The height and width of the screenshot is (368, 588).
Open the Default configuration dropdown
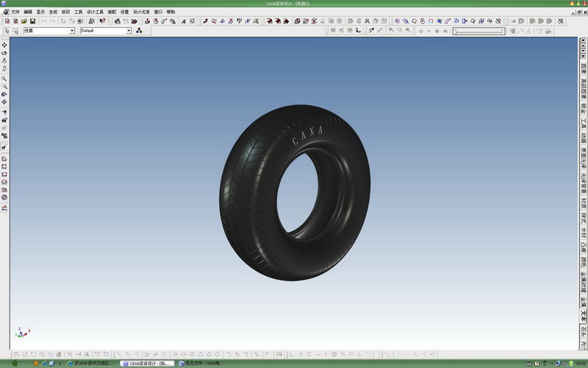click(106, 31)
